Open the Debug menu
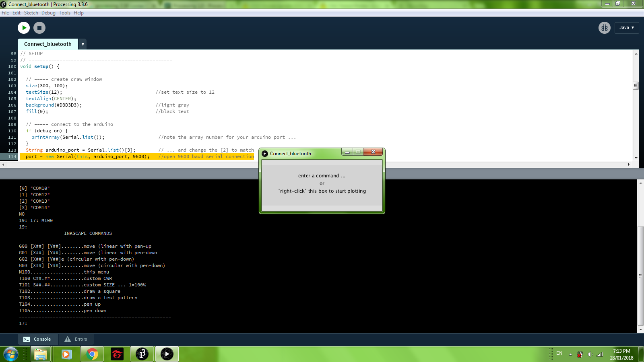 point(48,13)
